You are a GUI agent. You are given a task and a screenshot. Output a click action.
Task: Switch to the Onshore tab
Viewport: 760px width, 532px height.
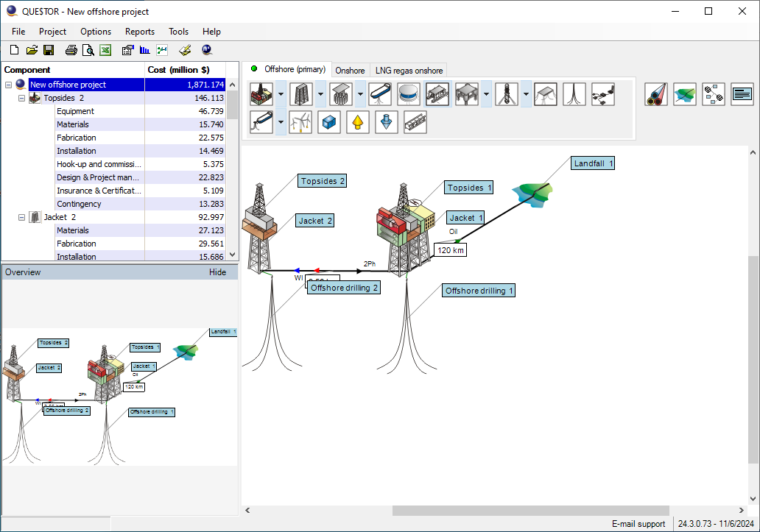(350, 70)
